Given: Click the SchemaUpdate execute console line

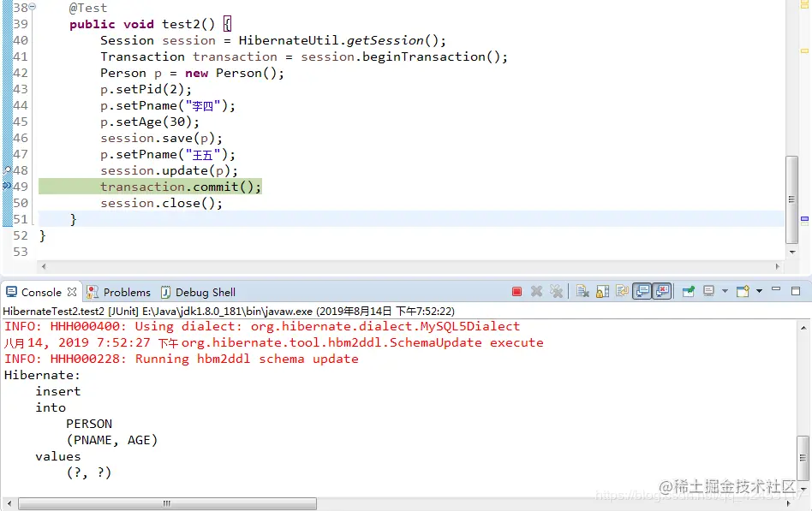Looking at the screenshot, I should click(x=273, y=342).
